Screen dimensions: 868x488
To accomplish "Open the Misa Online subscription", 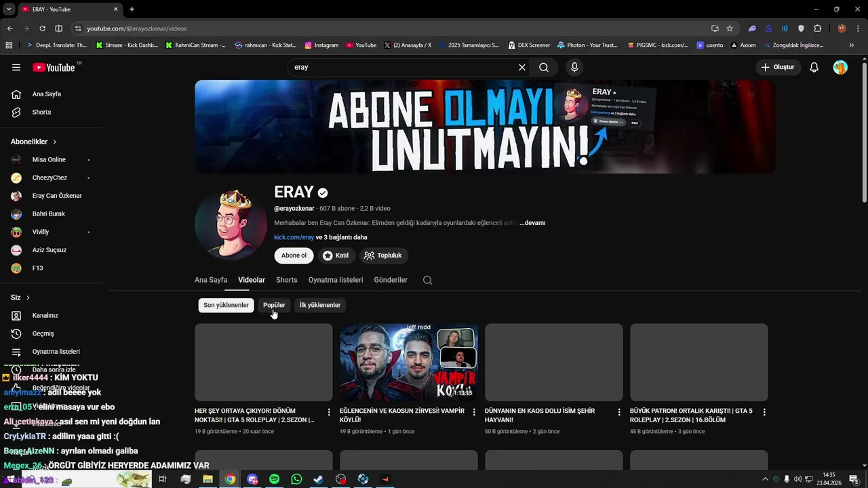I will [53, 159].
